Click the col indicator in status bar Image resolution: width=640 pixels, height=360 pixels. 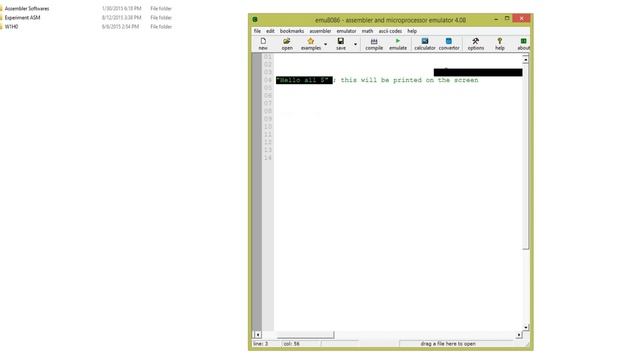point(291,344)
